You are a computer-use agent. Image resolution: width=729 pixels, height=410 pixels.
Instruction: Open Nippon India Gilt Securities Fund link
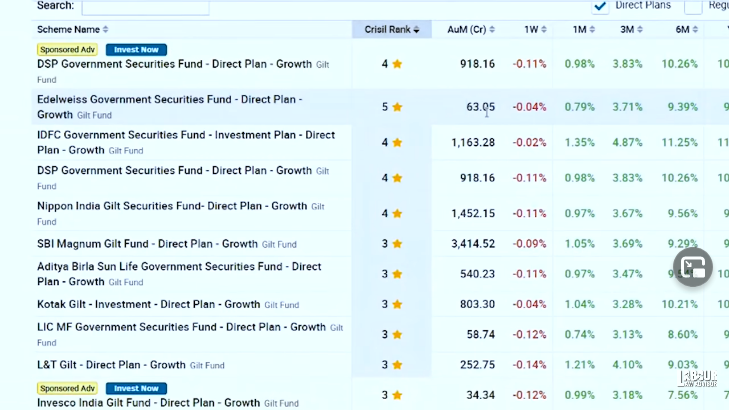[x=172, y=206]
